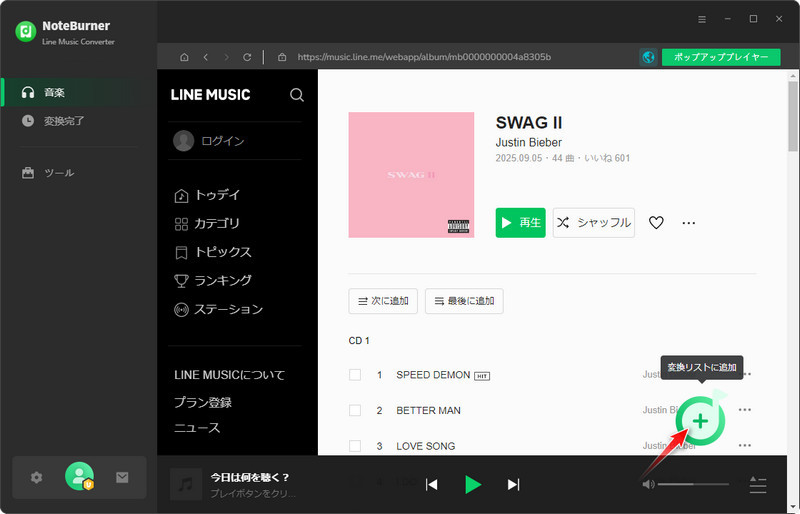Open more options for BETTER MAN

745,410
